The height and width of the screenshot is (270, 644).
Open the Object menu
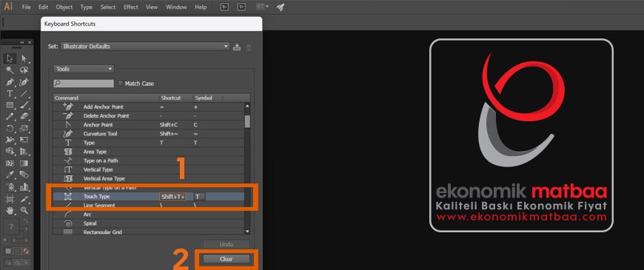point(64,7)
